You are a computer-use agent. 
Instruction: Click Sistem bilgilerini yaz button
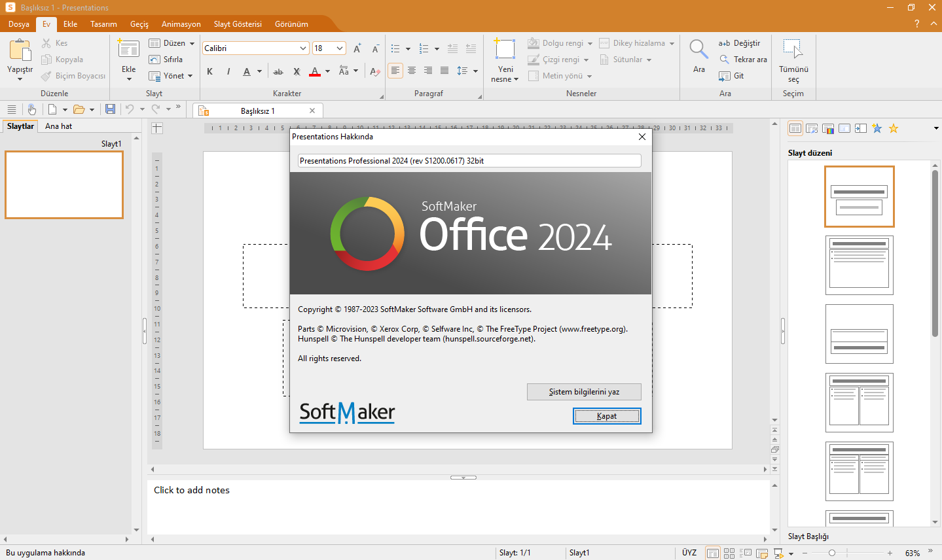[584, 392]
